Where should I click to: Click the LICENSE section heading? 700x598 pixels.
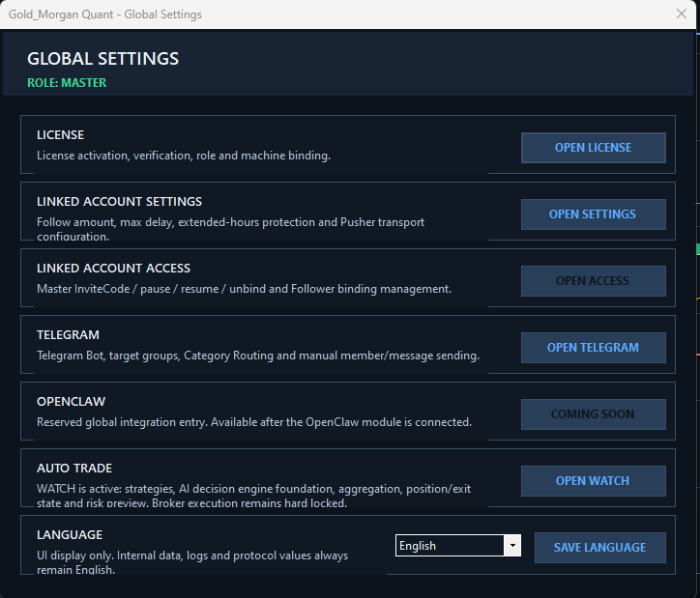tap(60, 135)
